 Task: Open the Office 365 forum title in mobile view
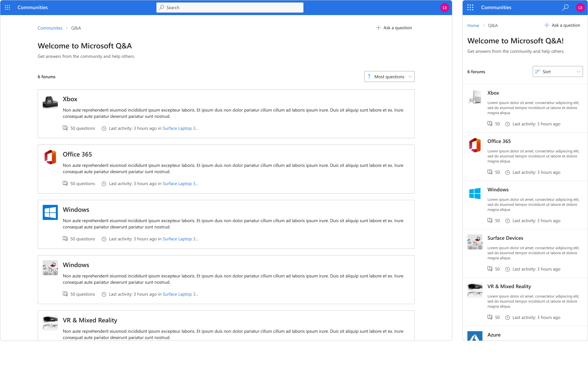[499, 141]
